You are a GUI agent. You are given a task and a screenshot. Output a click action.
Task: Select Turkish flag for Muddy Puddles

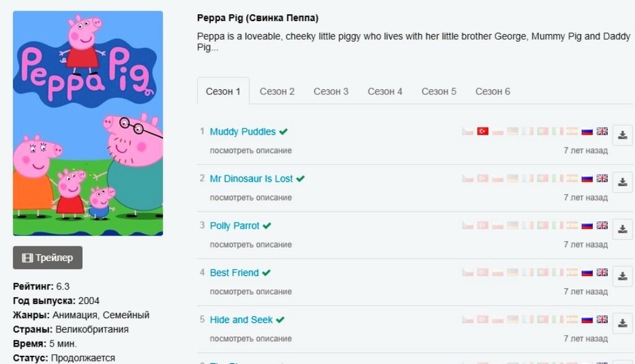482,131
